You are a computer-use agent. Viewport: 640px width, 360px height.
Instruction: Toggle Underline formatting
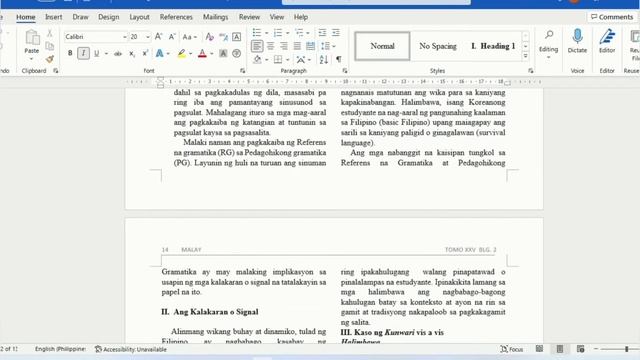point(97,53)
